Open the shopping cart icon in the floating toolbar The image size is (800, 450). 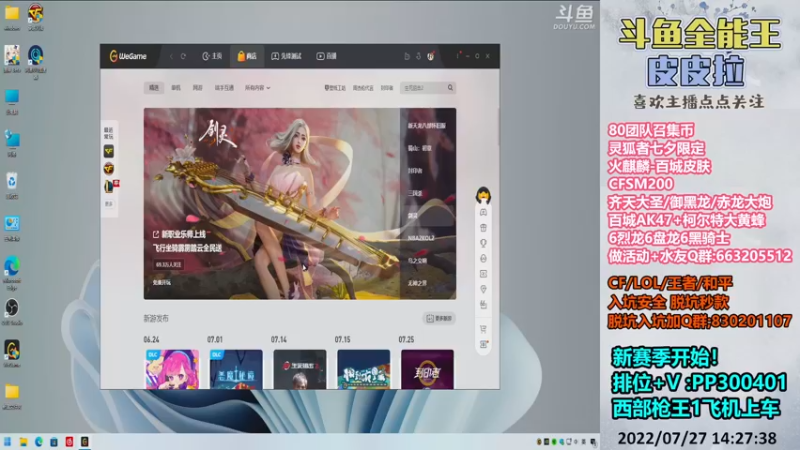tap(483, 329)
